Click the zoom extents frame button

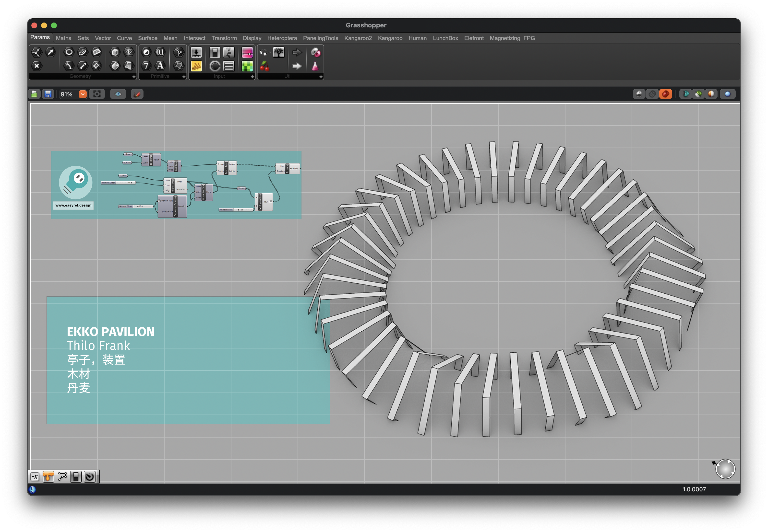97,94
